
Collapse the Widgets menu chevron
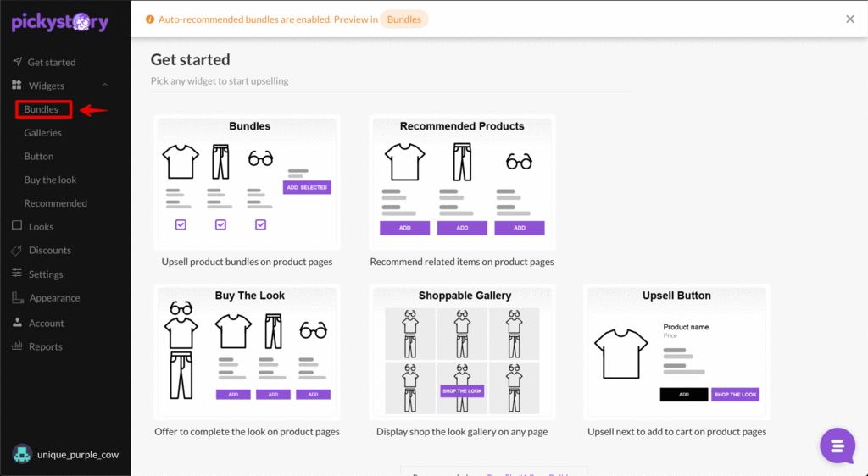pyautogui.click(x=104, y=86)
